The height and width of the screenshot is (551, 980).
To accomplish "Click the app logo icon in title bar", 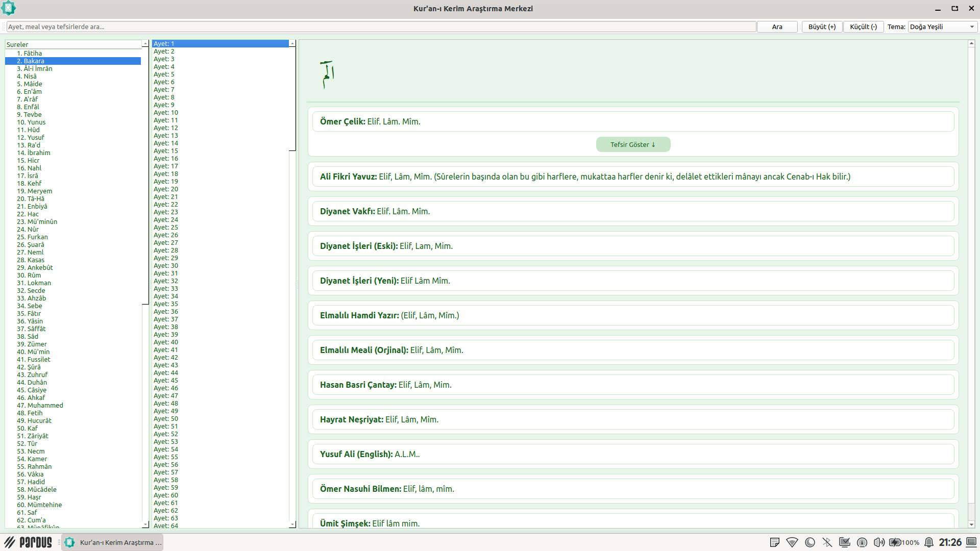I will tap(9, 8).
